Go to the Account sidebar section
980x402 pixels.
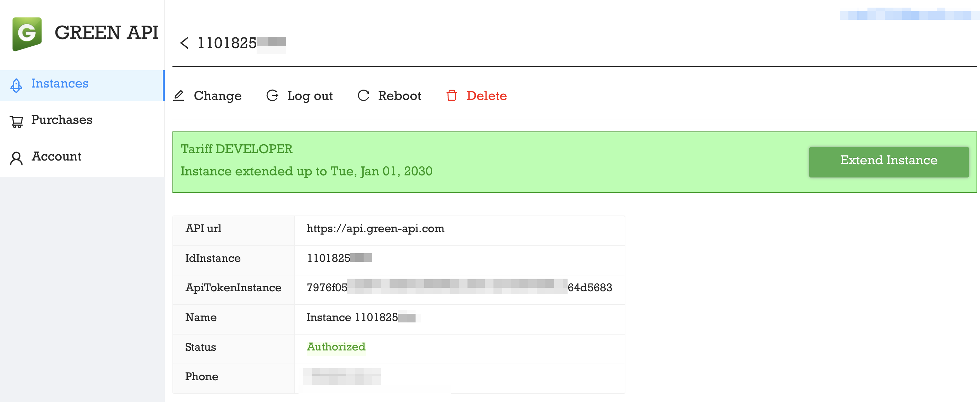point(82,158)
